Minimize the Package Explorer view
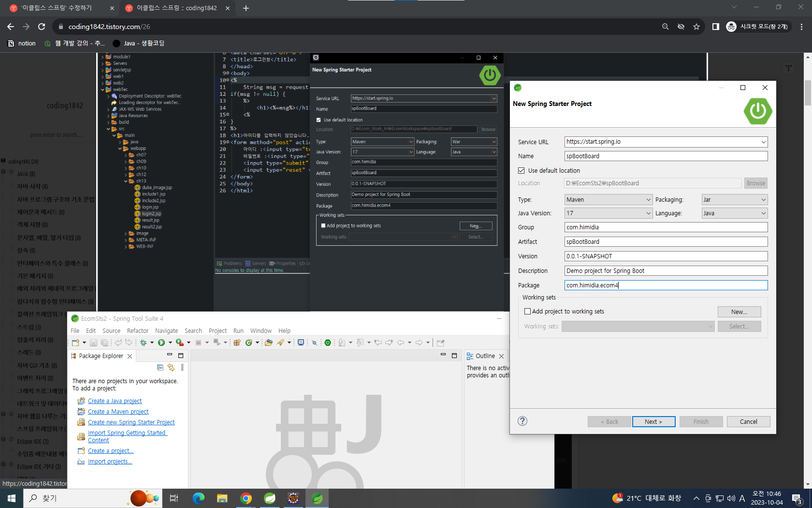812x508 pixels. 170,355
